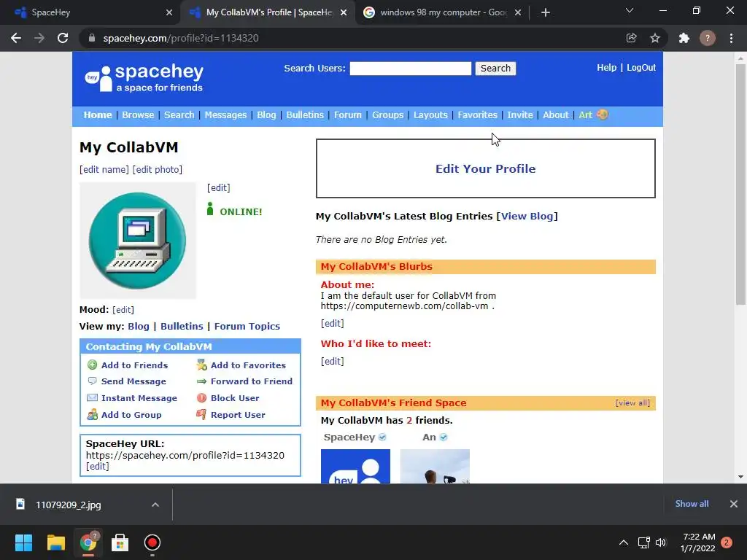This screenshot has height=560, width=747.
Task: Click the Instant Message envelope icon
Action: coord(92,397)
